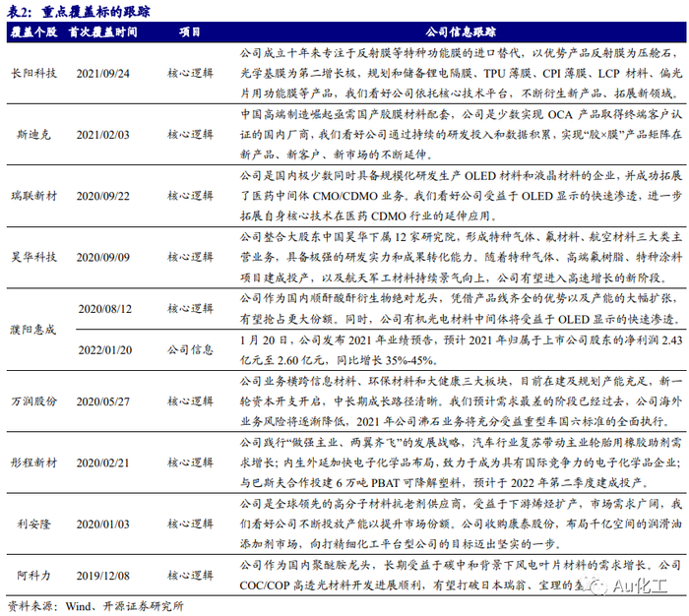
Task: Click the stock name 长阳科技
Action: pyautogui.click(x=33, y=74)
